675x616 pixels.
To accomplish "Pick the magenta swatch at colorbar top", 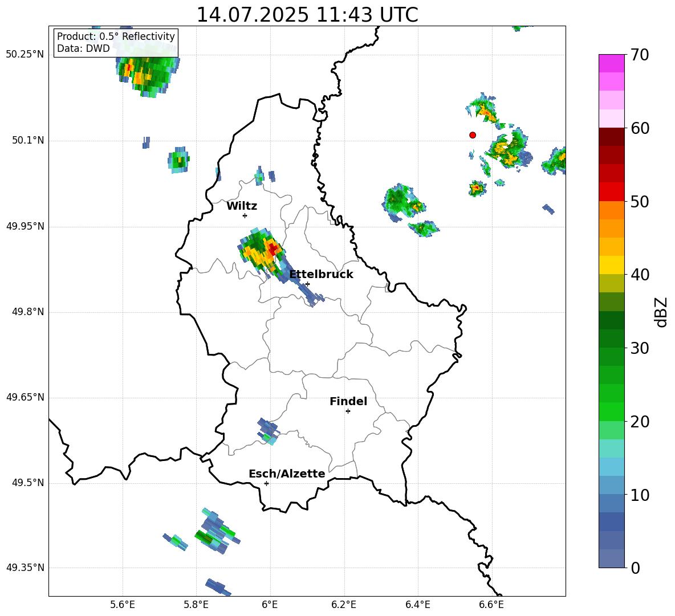I will tap(612, 63).
